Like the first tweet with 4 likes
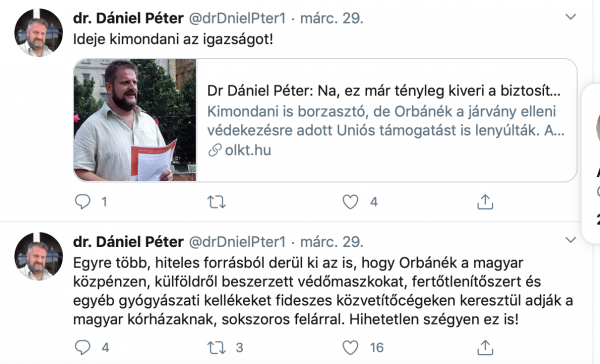This screenshot has height=364, width=600. click(350, 202)
